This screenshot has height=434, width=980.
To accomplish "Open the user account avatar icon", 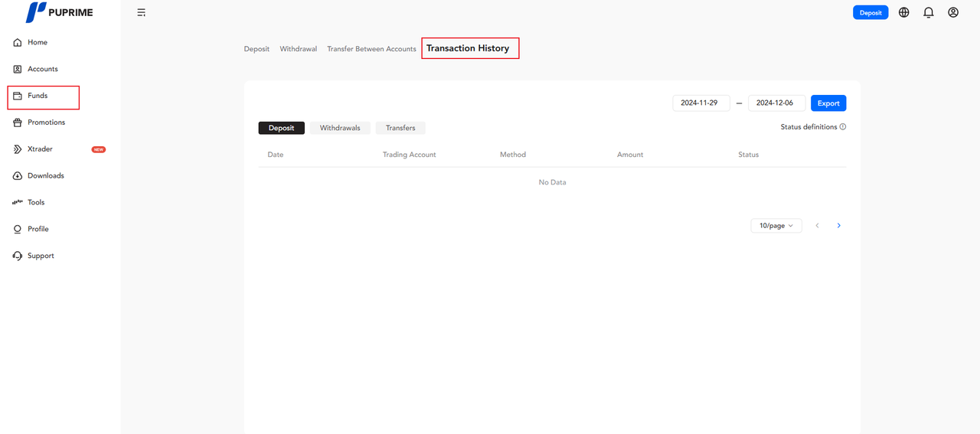I will 953,12.
